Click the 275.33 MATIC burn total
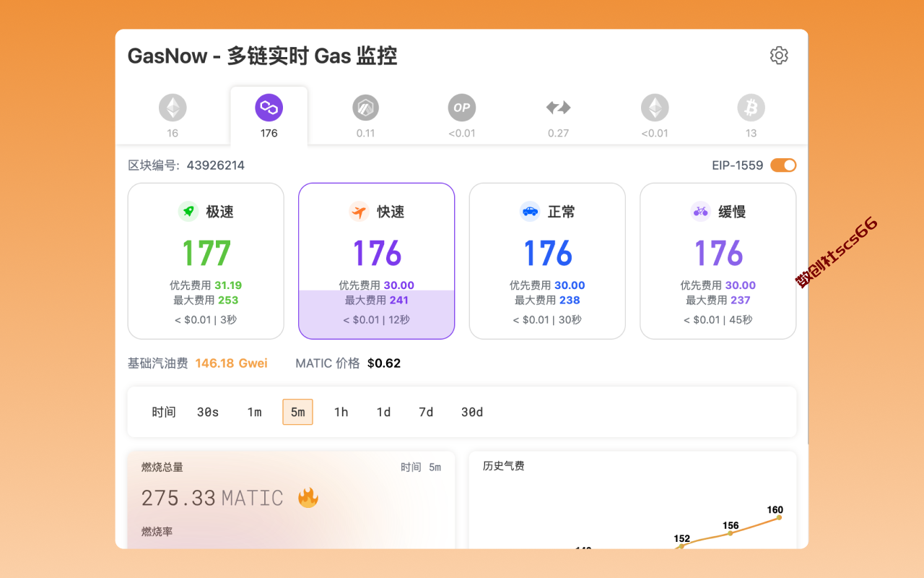 point(212,498)
